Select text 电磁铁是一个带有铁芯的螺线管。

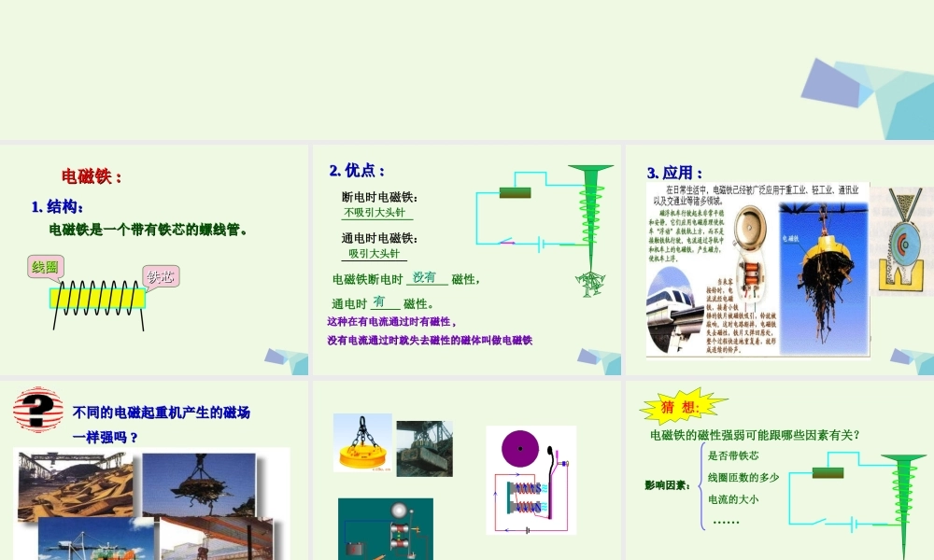tap(149, 229)
